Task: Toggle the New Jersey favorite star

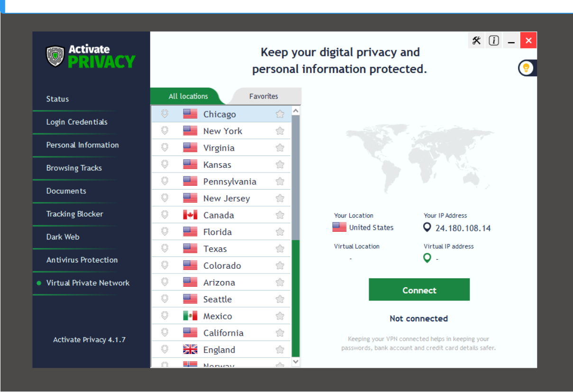Action: click(280, 198)
